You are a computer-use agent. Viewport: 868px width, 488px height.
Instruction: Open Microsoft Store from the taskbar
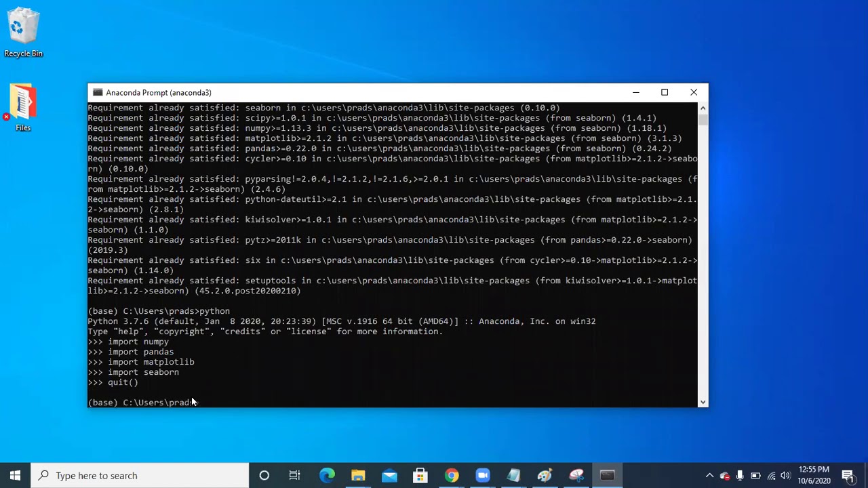420,476
